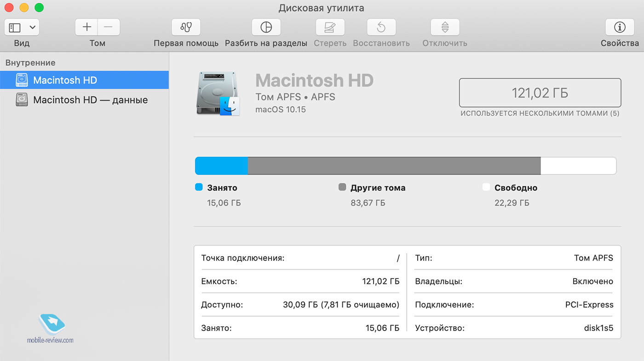Click the large hard drive Finder icon
Screen dimensions: 644x361
click(x=218, y=93)
